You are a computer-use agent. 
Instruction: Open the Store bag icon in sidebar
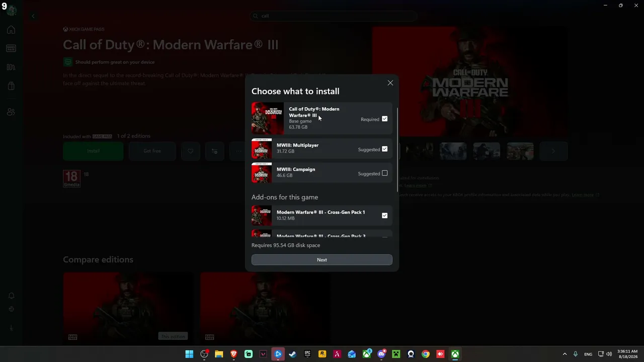pyautogui.click(x=11, y=86)
